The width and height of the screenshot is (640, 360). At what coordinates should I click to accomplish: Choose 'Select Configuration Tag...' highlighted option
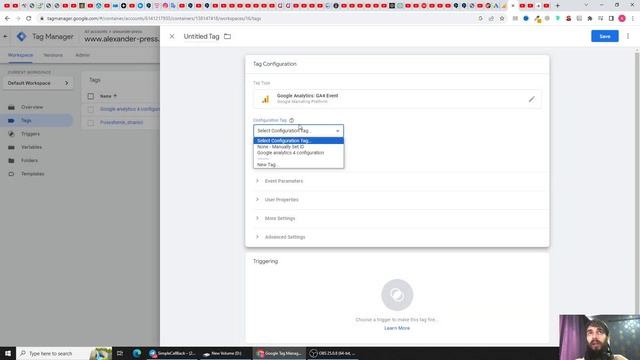click(298, 140)
